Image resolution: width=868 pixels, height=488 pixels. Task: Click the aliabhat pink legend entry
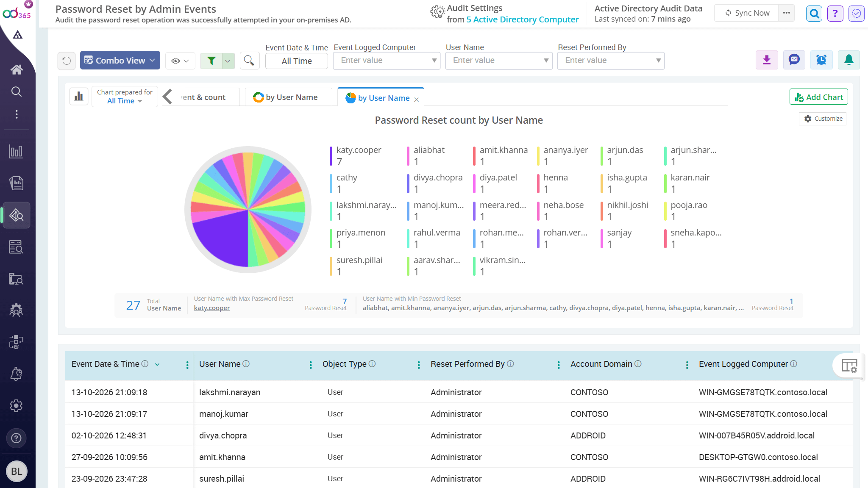426,155
